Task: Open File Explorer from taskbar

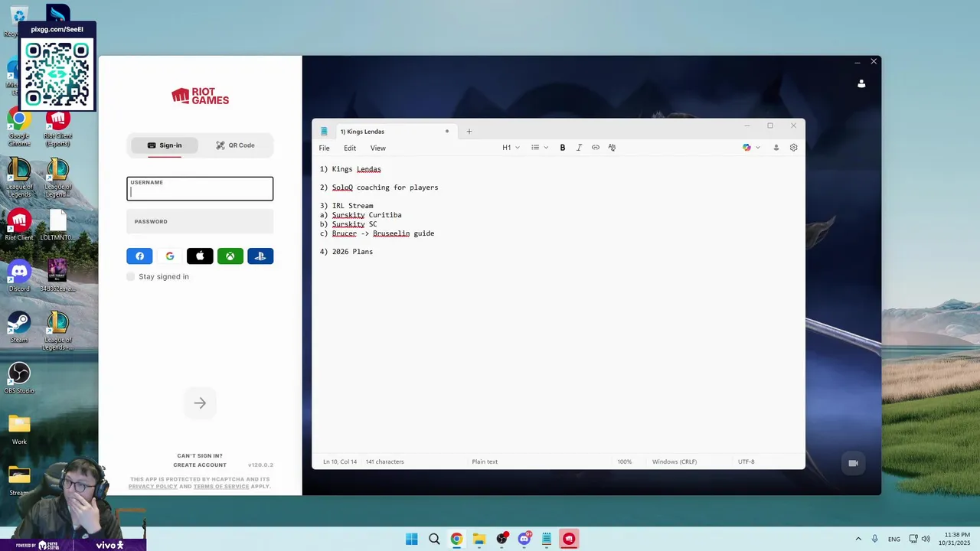Action: (x=479, y=539)
